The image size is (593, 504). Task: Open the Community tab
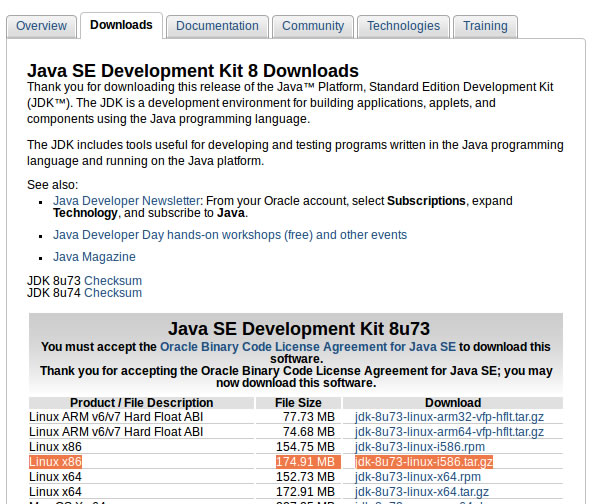pyautogui.click(x=313, y=26)
